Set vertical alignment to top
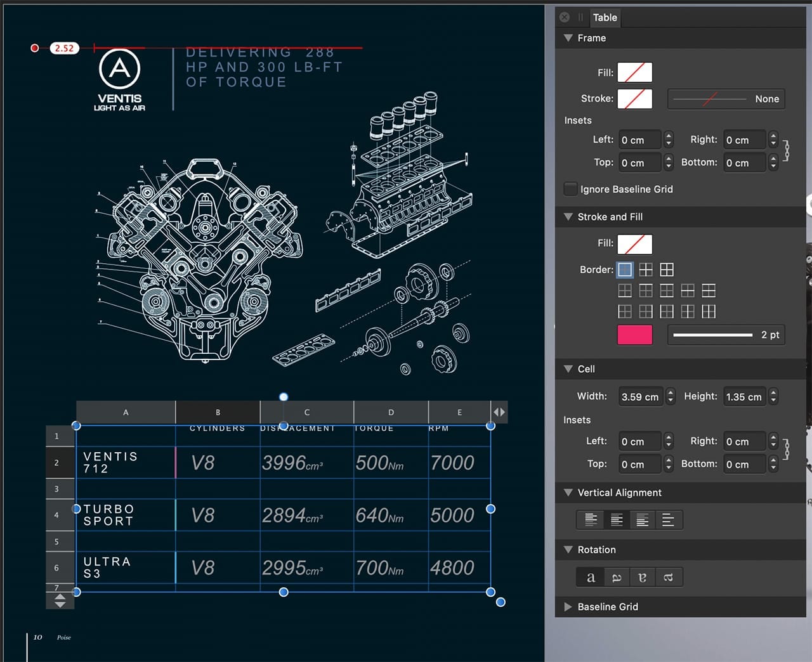Image resolution: width=812 pixels, height=662 pixels. 591,520
